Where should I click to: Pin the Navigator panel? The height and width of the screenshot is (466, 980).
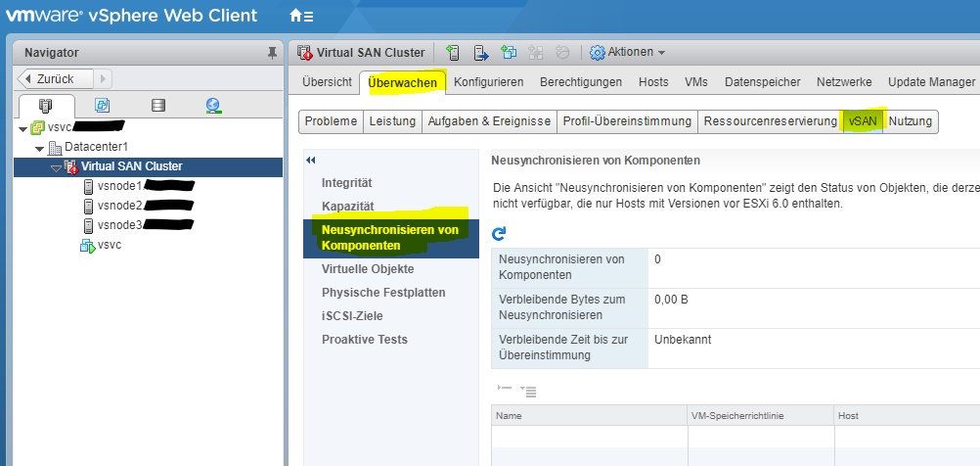(x=272, y=53)
